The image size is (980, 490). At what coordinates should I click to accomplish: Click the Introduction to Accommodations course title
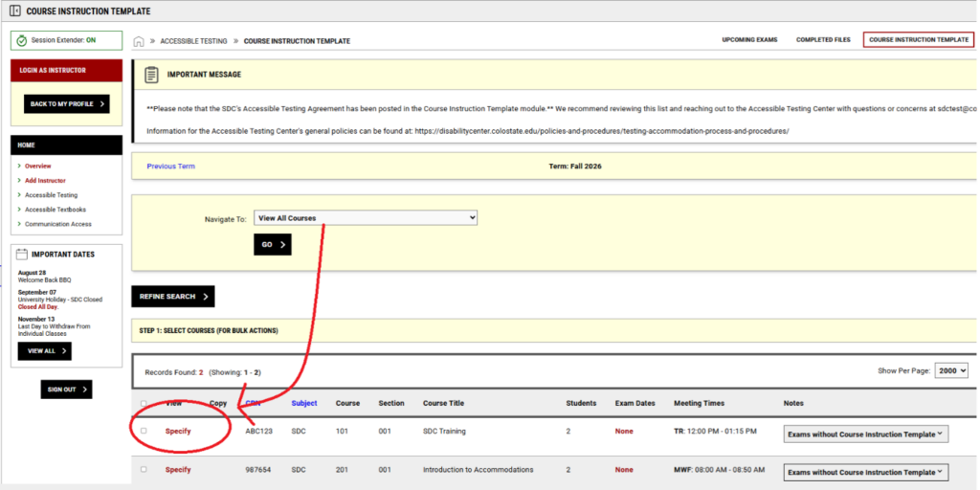(479, 469)
